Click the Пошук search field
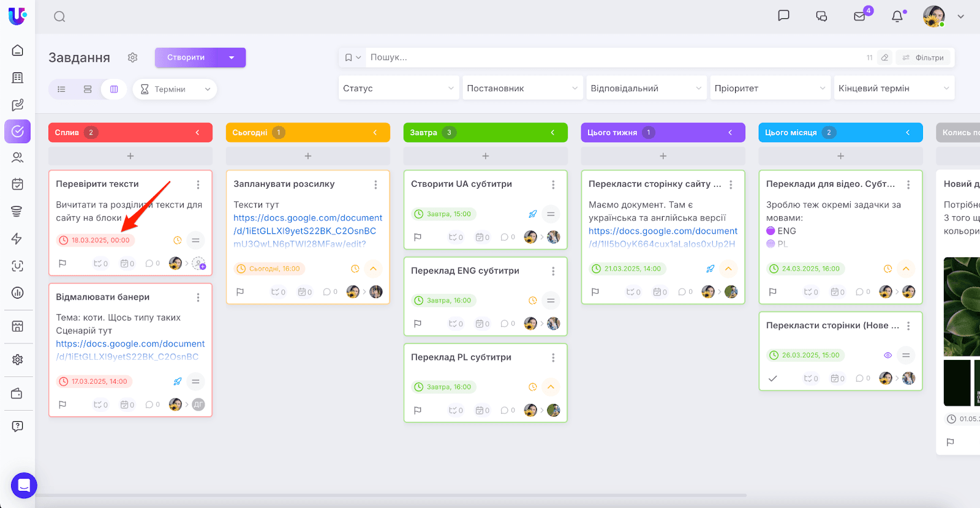 click(612, 58)
